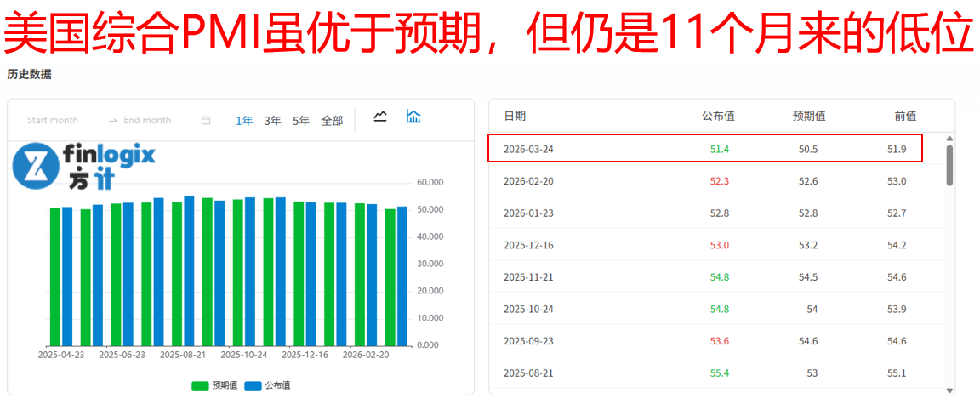Click the rightmost blue bar in the chart
The image size is (980, 404).
click(402, 276)
